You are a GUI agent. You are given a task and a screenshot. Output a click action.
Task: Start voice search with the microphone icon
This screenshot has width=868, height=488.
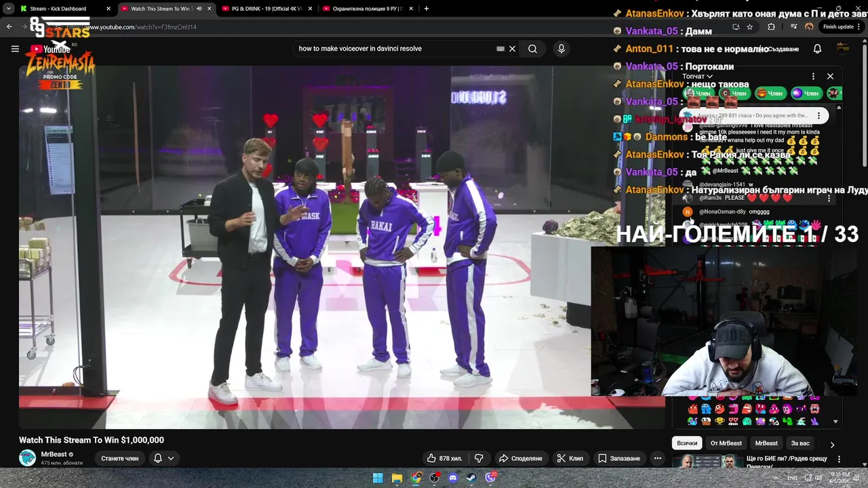pyautogui.click(x=561, y=49)
